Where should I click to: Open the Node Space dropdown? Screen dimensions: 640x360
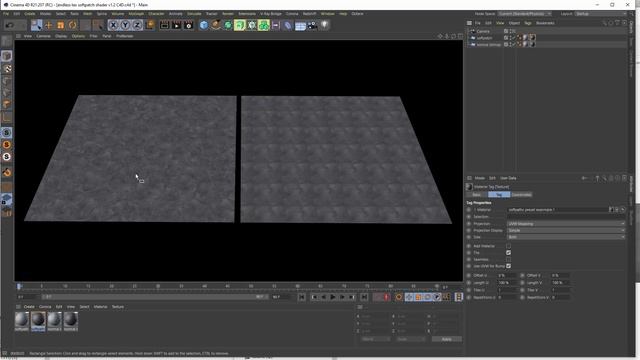click(x=524, y=14)
